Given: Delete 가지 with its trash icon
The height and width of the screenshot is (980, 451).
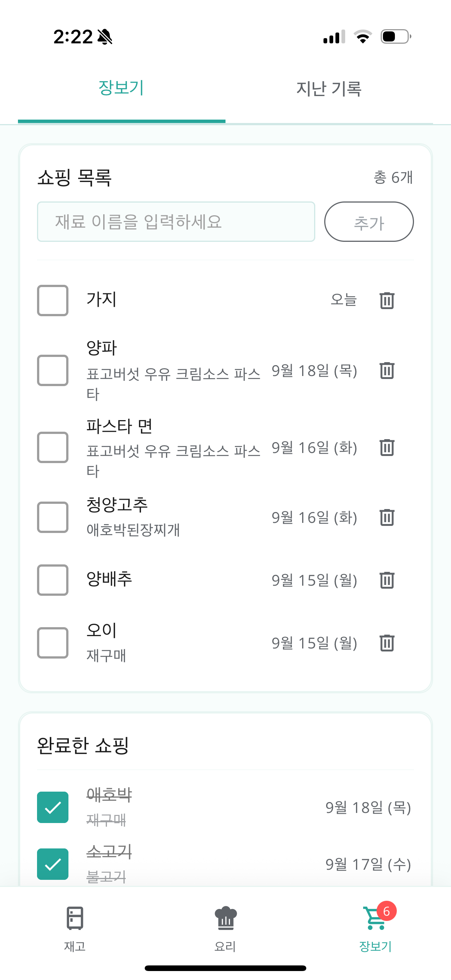Looking at the screenshot, I should 387,301.
